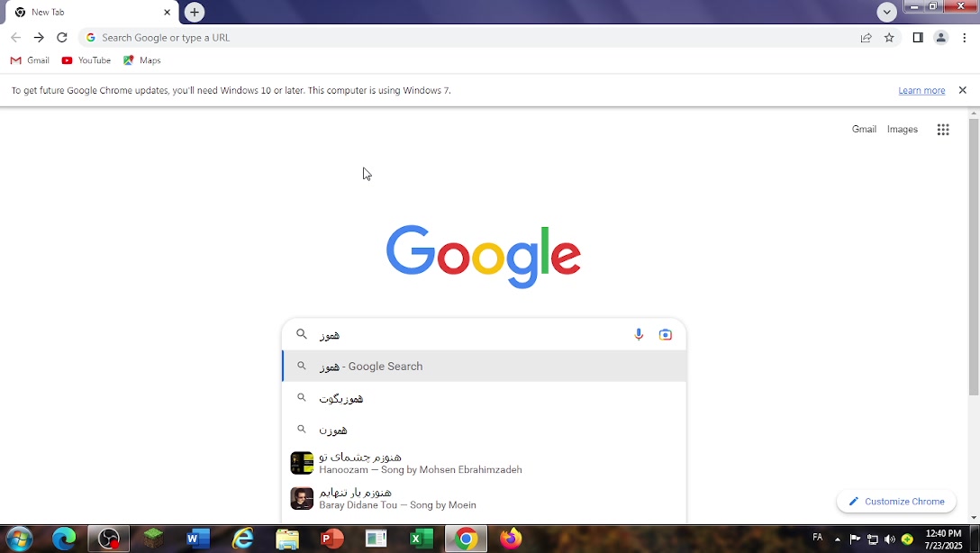Close the New Tab tab
The width and height of the screenshot is (980, 553).
[167, 12]
